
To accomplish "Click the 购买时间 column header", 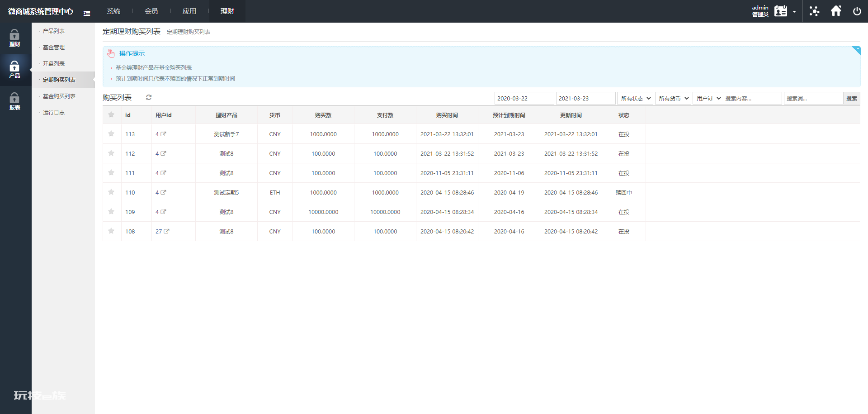I will point(447,115).
